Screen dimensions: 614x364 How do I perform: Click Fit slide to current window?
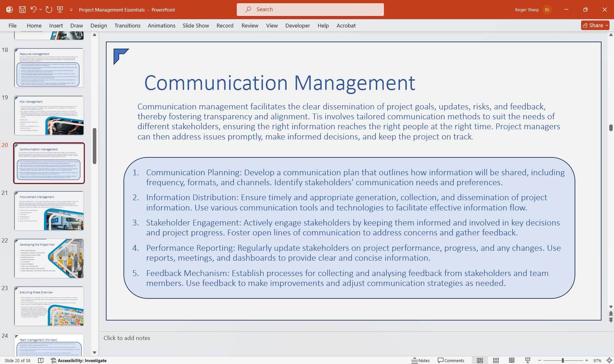[608, 360]
